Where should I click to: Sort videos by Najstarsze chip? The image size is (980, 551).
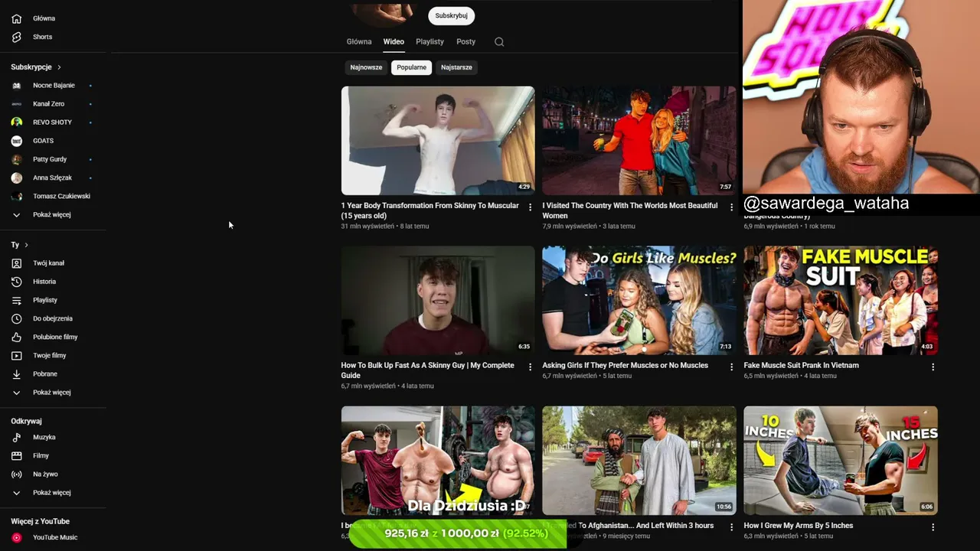tap(456, 67)
